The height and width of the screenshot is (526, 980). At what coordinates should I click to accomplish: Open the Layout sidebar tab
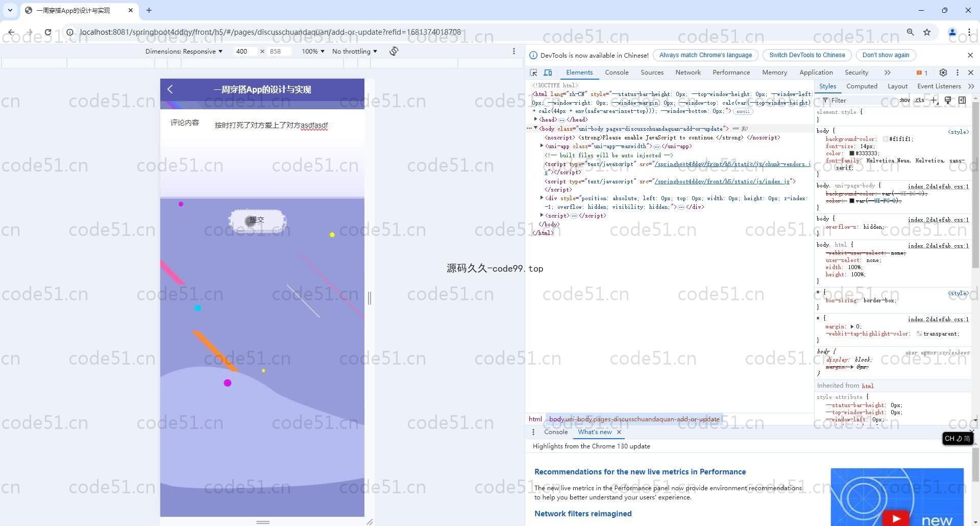897,86
